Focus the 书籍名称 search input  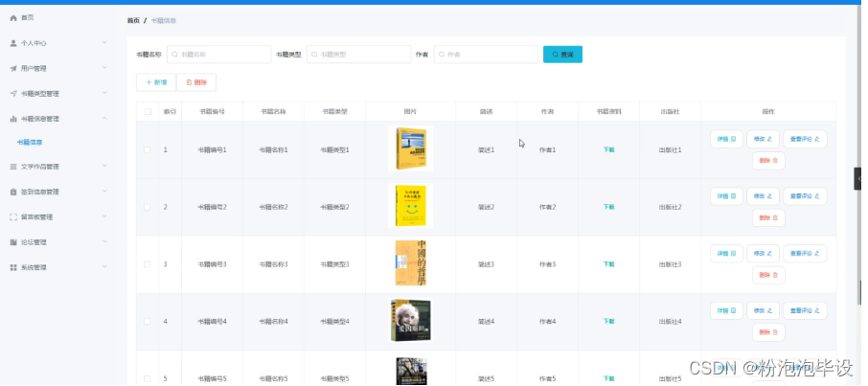[x=219, y=55]
